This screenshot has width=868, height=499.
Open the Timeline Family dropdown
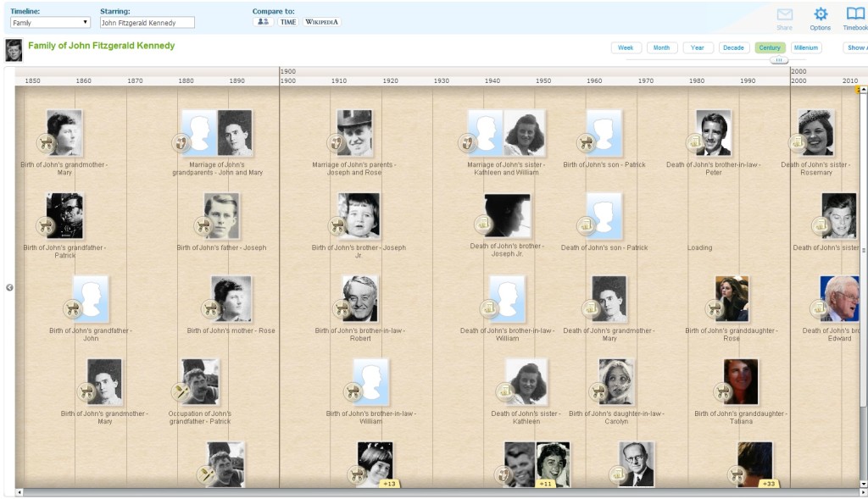pos(50,23)
